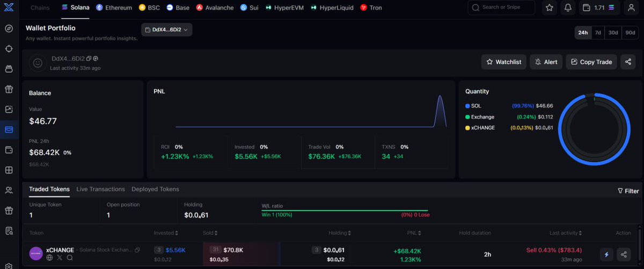Open xCHANGE website globe icon
Viewport: 644px width, 269px height.
49,258
